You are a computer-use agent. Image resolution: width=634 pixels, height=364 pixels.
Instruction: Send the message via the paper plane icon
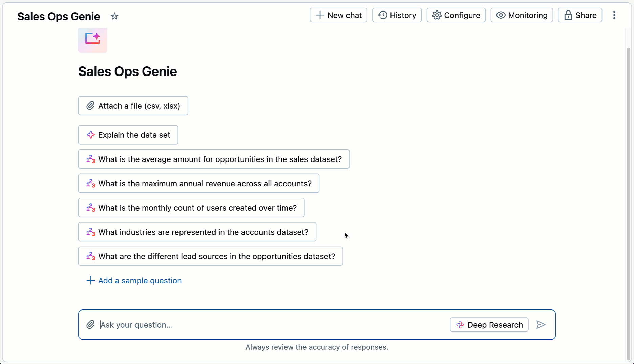pos(541,325)
